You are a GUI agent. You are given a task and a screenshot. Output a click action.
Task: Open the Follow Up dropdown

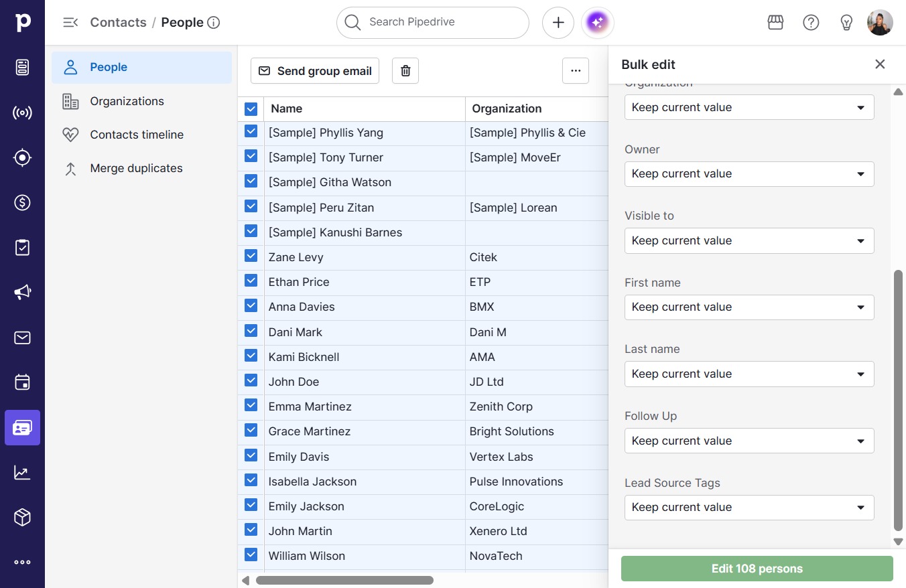[749, 441]
